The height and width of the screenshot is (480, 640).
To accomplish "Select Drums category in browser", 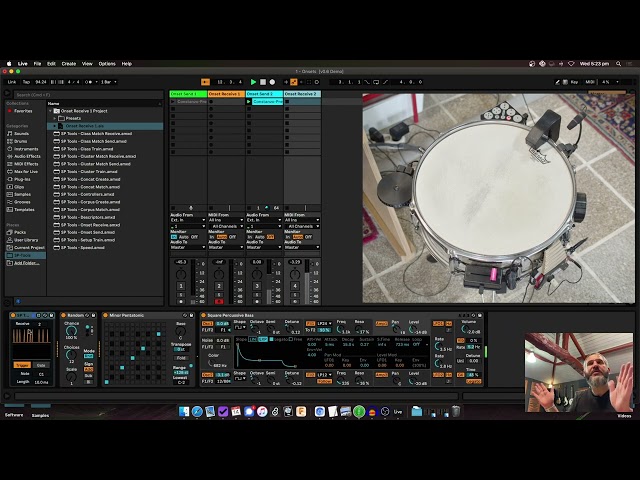I will point(20,141).
